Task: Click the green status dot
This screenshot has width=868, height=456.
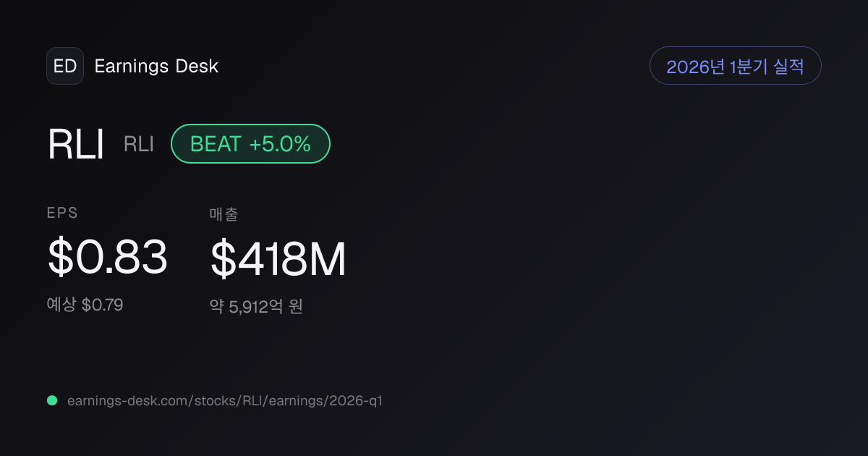Action: coord(52,400)
